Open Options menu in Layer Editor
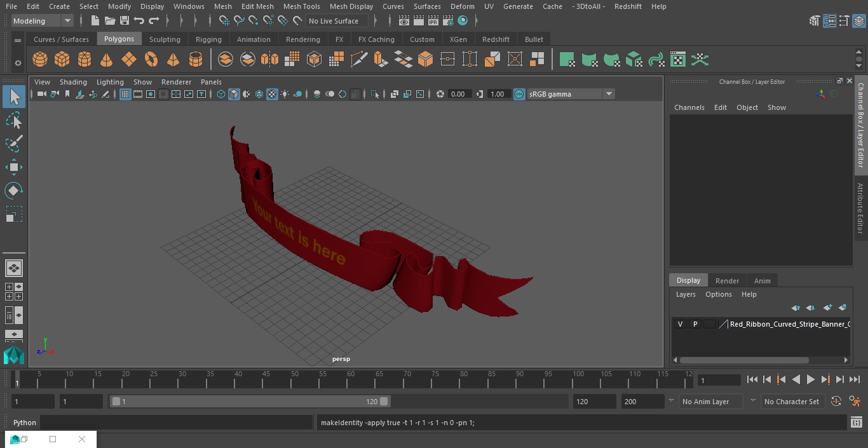The width and height of the screenshot is (868, 448). click(719, 294)
